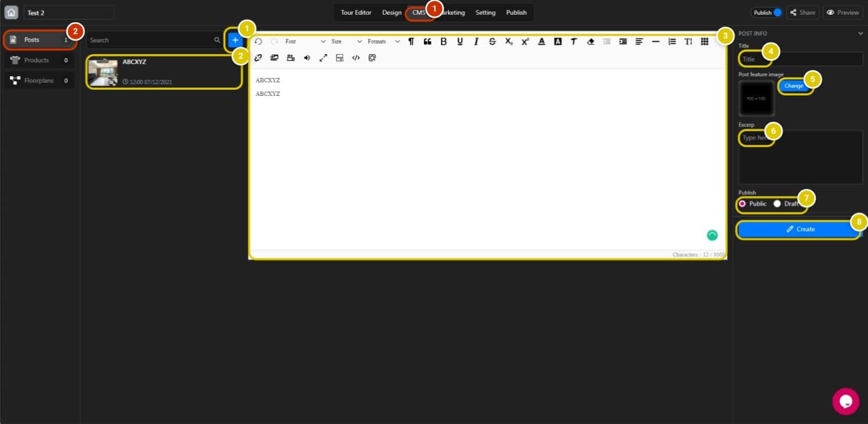The image size is (868, 424).
Task: Expand the Formats dropdown
Action: (x=383, y=42)
